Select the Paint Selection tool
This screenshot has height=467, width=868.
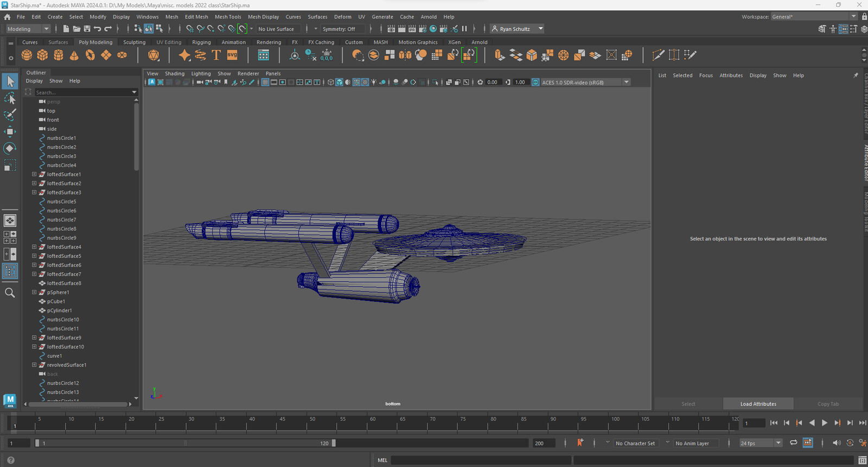tap(10, 115)
